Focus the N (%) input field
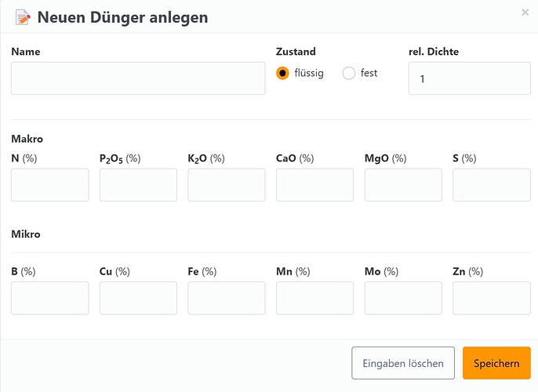 (x=49, y=185)
